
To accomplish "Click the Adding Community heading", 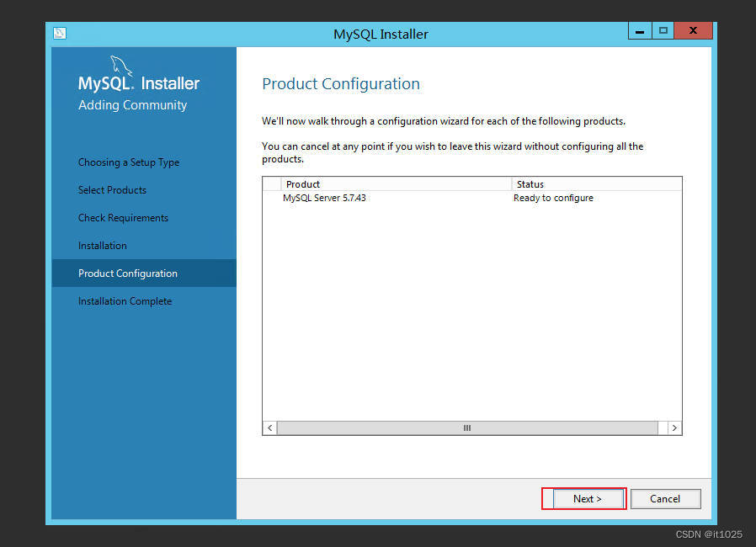I will click(131, 104).
